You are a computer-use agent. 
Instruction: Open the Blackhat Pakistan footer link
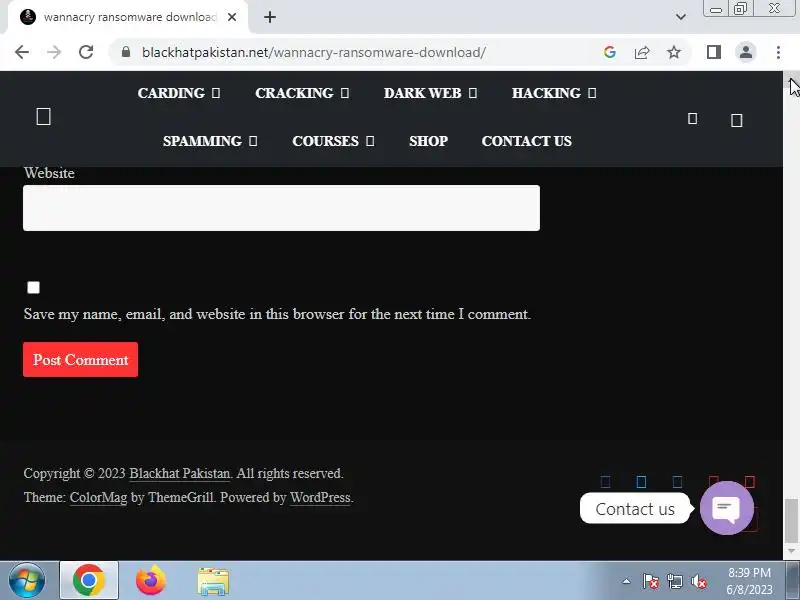(180, 473)
